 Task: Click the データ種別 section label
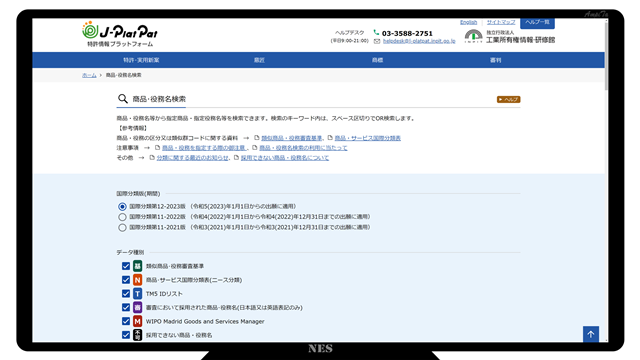pyautogui.click(x=130, y=252)
